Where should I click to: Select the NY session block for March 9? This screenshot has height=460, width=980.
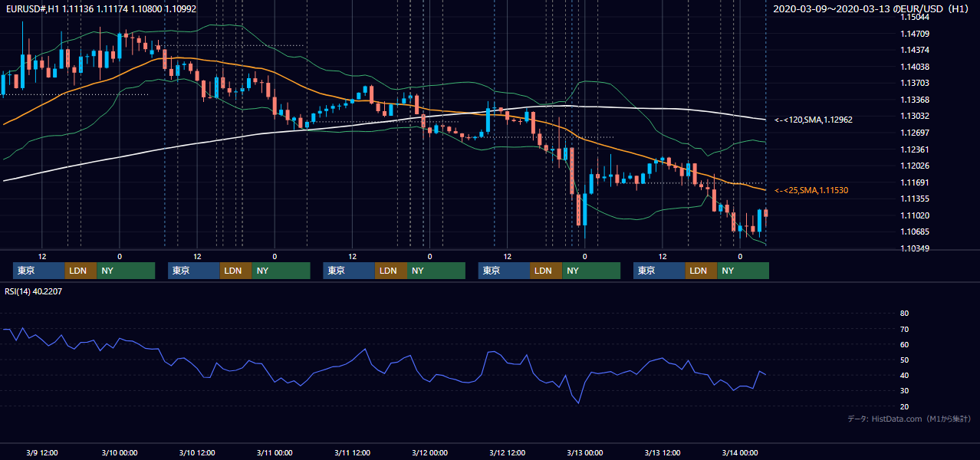click(126, 271)
